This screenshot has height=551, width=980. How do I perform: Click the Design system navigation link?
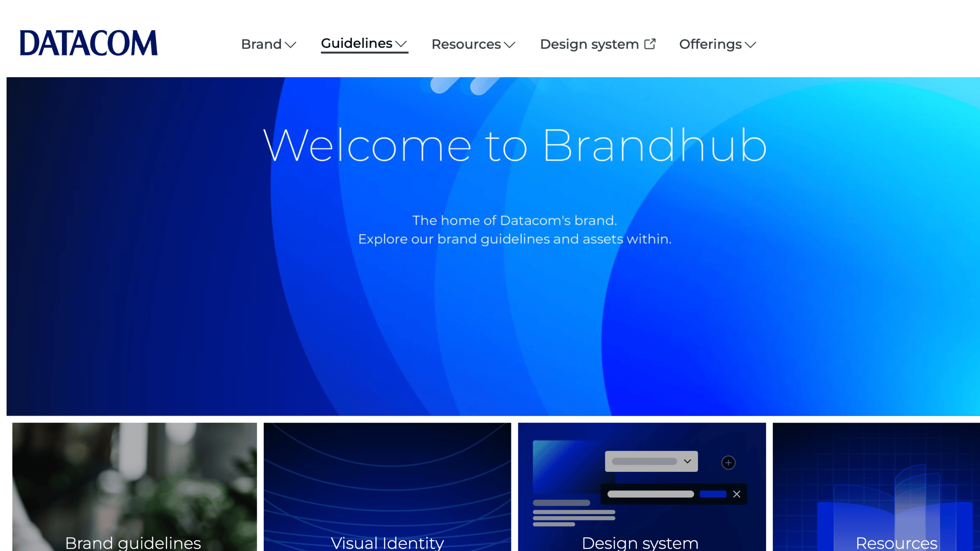click(598, 44)
